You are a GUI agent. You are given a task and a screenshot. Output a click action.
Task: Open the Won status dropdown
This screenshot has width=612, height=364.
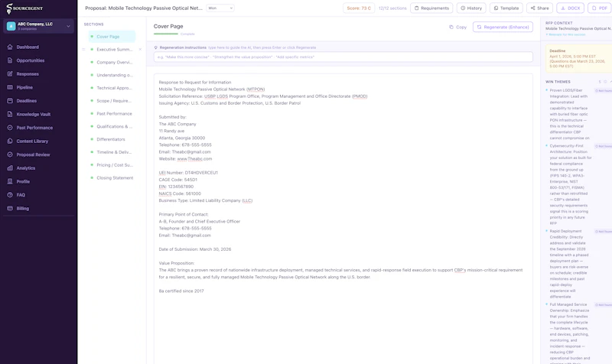coord(220,8)
